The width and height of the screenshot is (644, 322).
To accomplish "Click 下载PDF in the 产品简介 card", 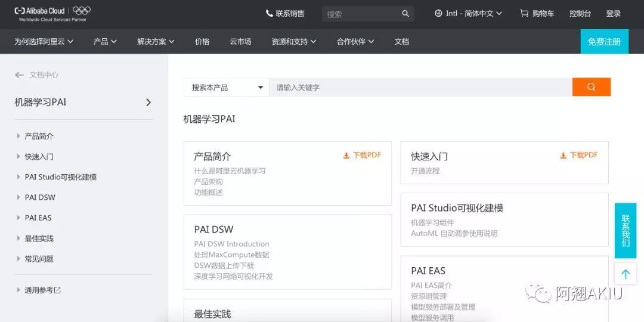I will click(x=367, y=155).
